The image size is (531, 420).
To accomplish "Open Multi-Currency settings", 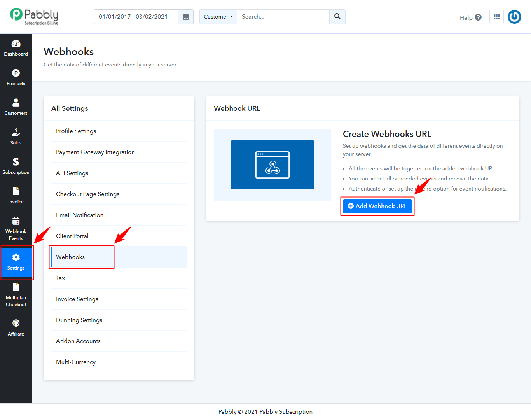I will (119, 362).
